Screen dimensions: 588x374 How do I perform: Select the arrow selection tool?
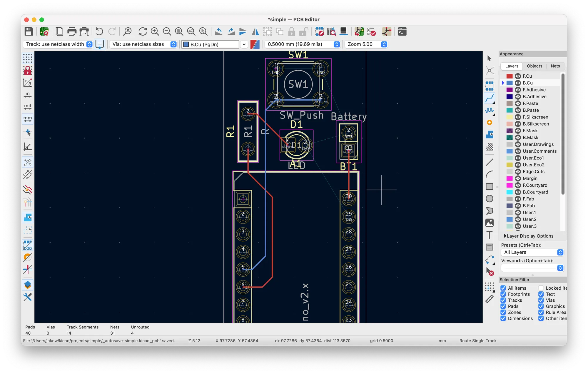point(490,58)
